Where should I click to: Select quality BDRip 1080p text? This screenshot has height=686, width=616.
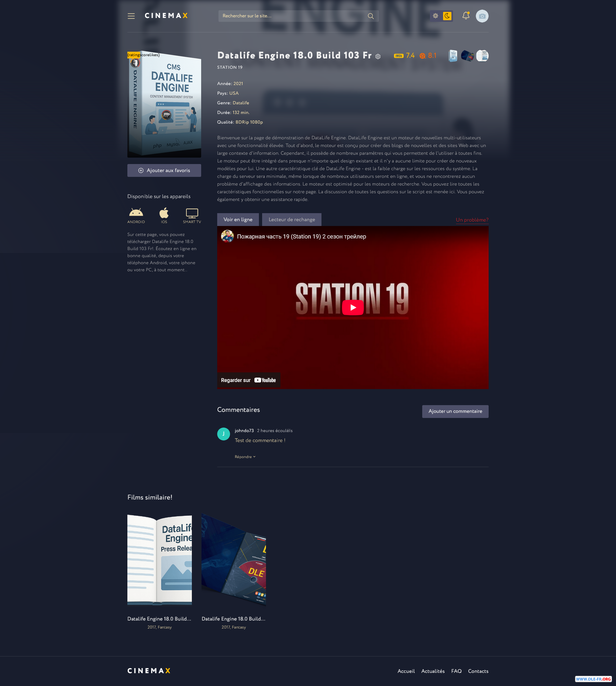(249, 122)
